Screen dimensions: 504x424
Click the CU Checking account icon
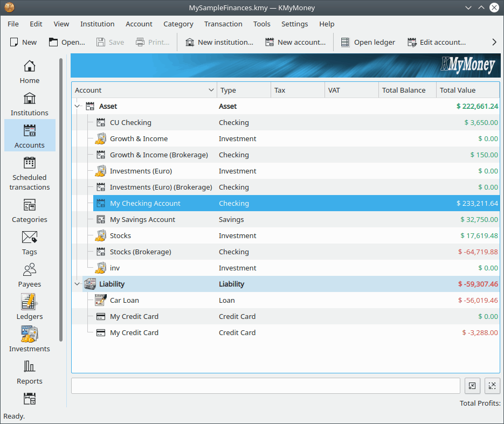coord(101,122)
